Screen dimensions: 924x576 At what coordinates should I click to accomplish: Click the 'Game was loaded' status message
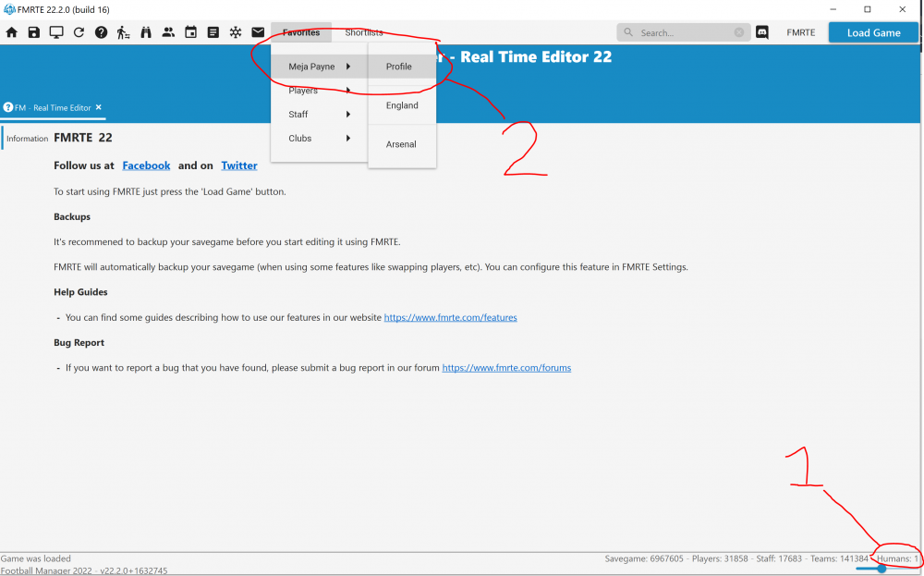35,558
